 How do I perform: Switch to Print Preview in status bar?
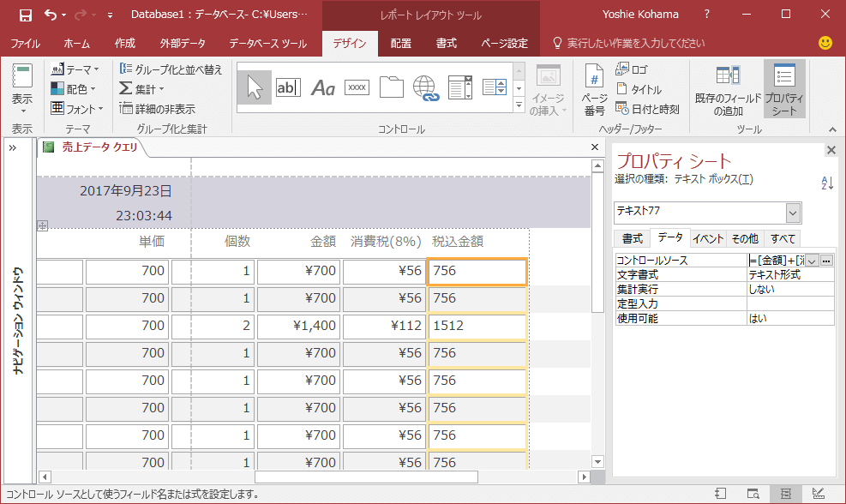(x=753, y=493)
